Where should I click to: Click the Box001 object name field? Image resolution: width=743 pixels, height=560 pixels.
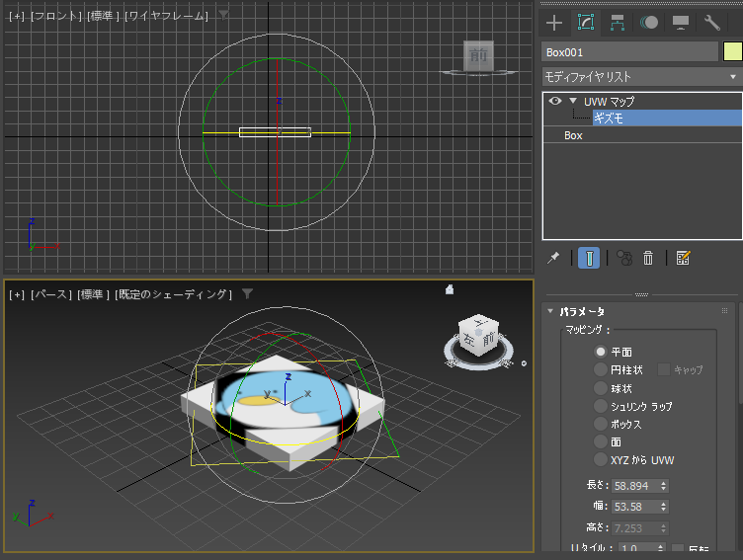629,52
